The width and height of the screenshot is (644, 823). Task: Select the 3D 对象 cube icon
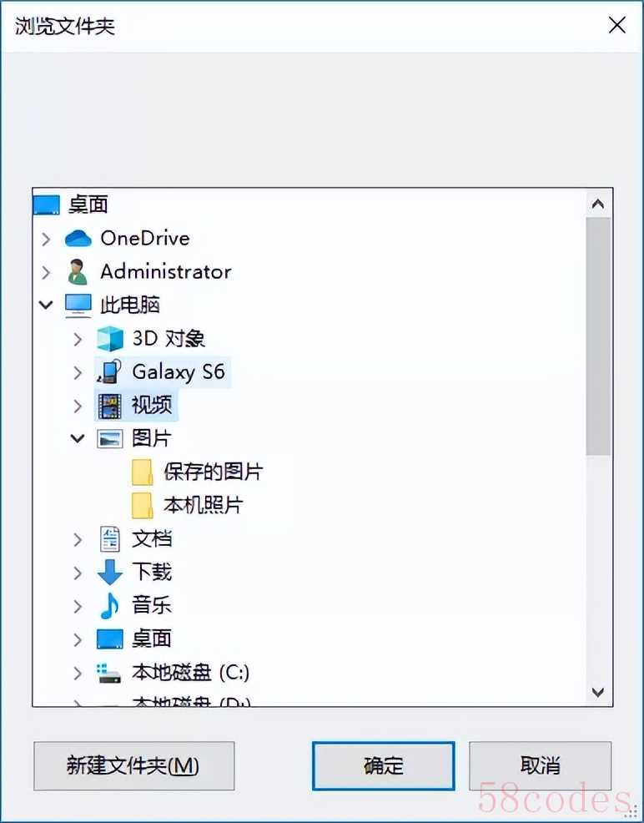[x=110, y=339]
